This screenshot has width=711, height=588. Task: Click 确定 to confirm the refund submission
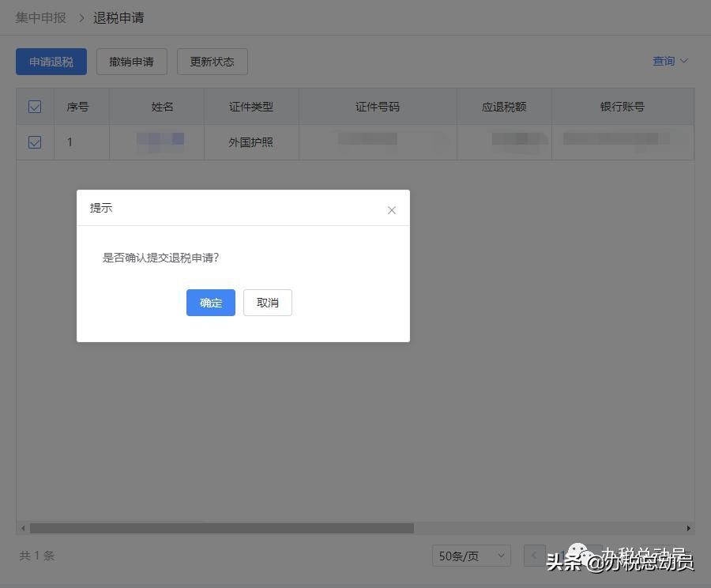[211, 303]
